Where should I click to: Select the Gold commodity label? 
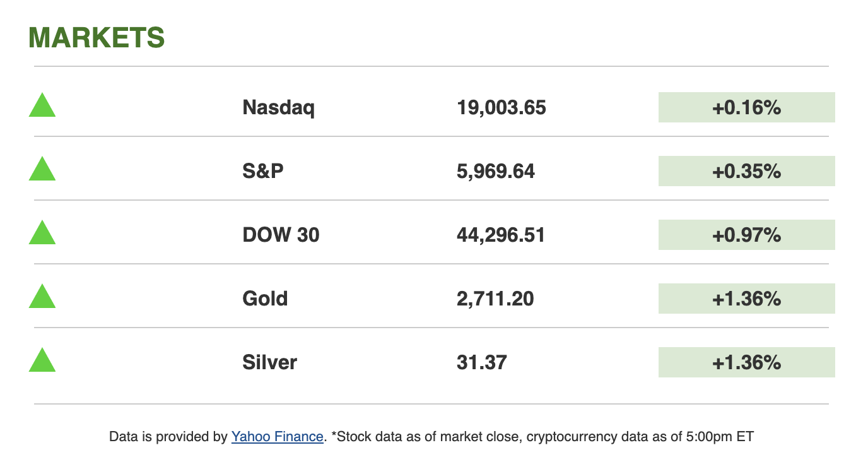(x=265, y=299)
